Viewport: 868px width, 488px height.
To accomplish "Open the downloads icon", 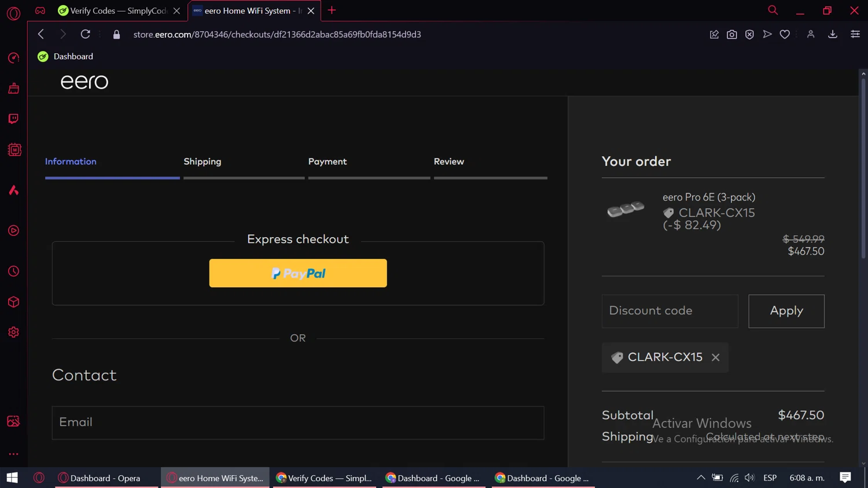I will point(833,35).
